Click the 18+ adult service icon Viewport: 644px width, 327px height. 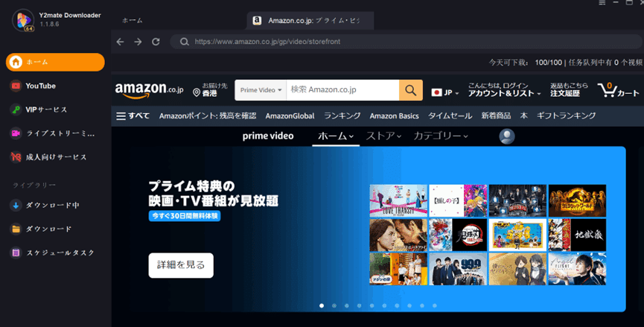16,157
